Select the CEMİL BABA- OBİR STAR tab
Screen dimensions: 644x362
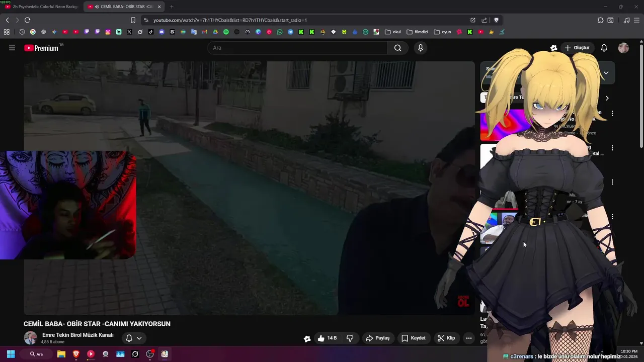(x=124, y=7)
